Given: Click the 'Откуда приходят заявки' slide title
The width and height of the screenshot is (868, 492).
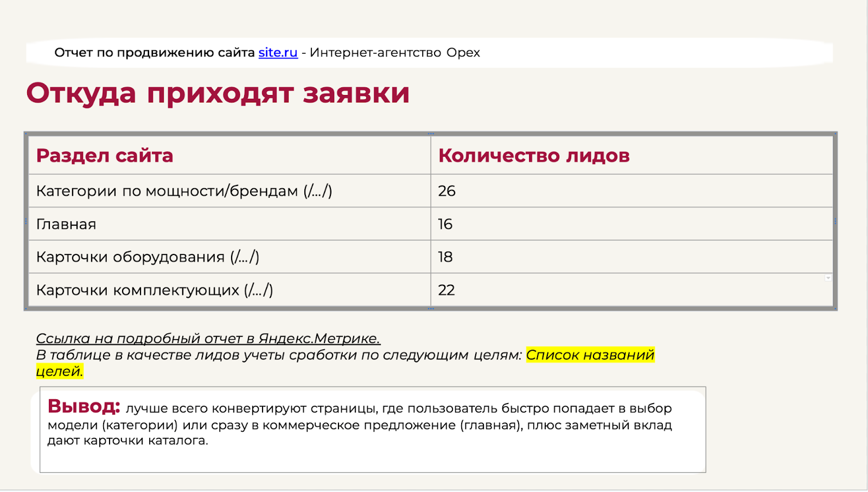Looking at the screenshot, I should tap(218, 93).
